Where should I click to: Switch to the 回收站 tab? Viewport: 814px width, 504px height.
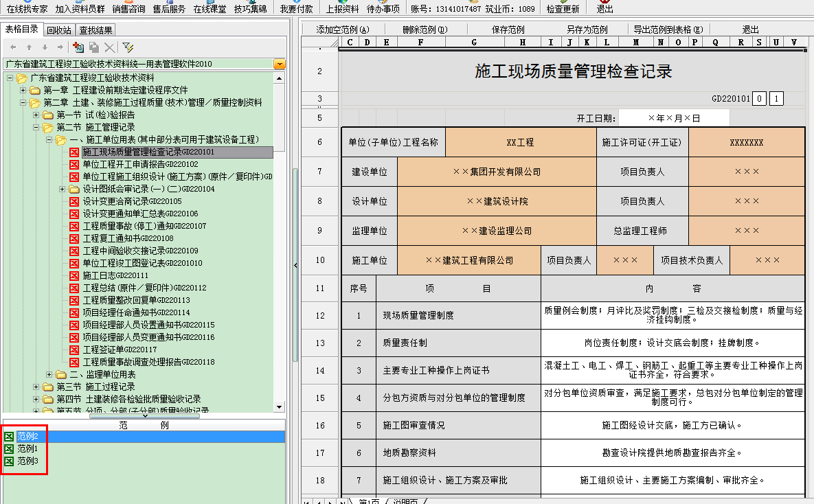[59, 30]
